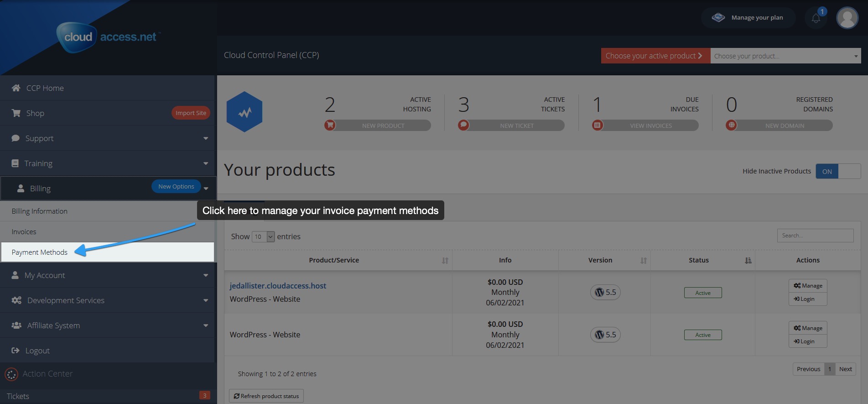Open the show entries count dropdown
868x404 pixels.
click(x=263, y=236)
